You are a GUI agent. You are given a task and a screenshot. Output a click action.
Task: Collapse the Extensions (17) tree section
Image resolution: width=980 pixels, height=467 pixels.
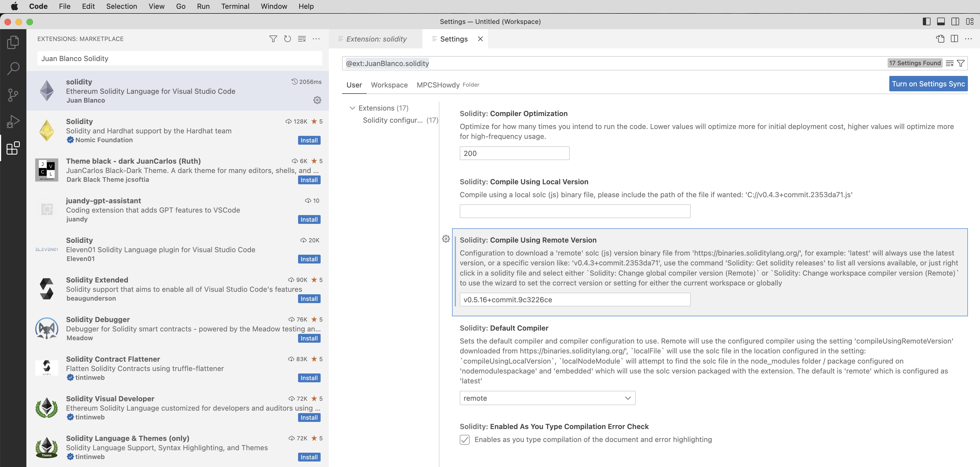352,108
